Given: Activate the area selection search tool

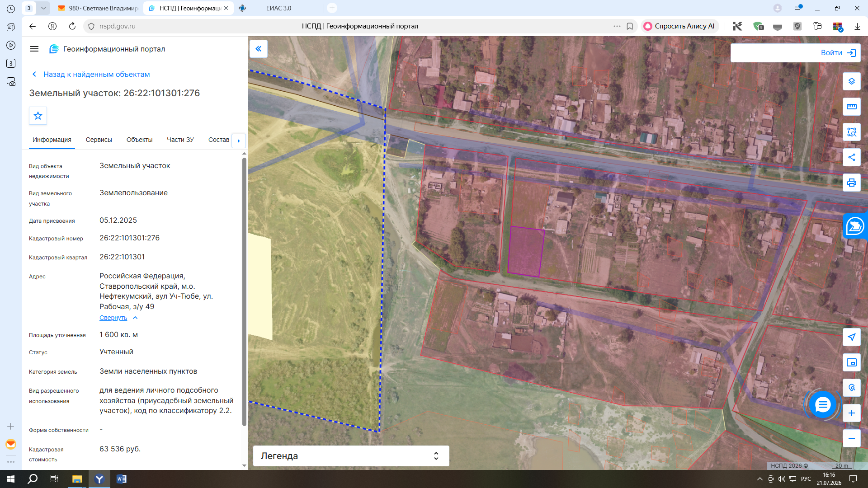Looking at the screenshot, I should pyautogui.click(x=851, y=132).
